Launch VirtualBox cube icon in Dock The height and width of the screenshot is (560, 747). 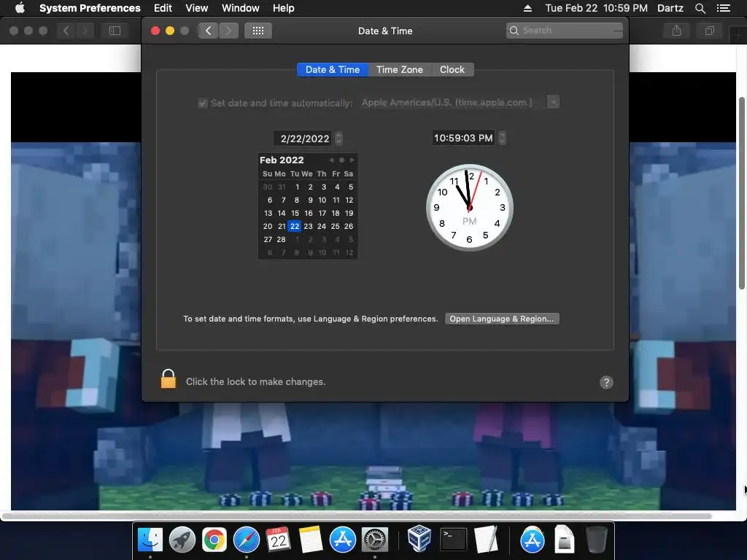tap(419, 539)
